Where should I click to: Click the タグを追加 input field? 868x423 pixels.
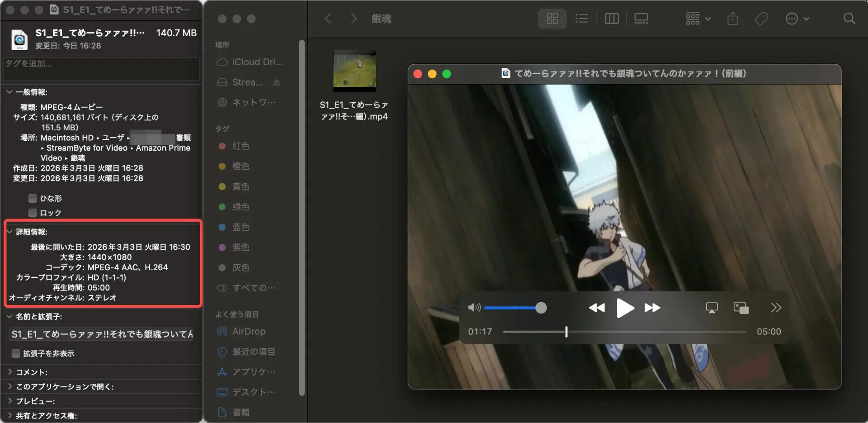point(101,69)
